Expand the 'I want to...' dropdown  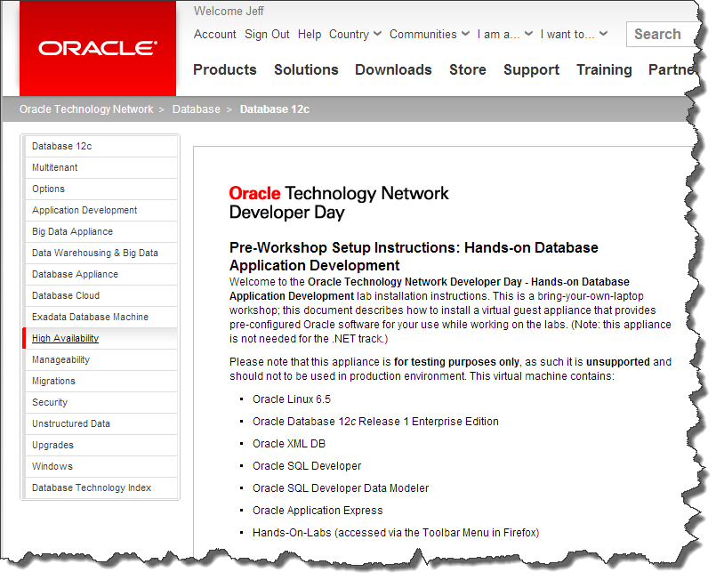pyautogui.click(x=574, y=34)
